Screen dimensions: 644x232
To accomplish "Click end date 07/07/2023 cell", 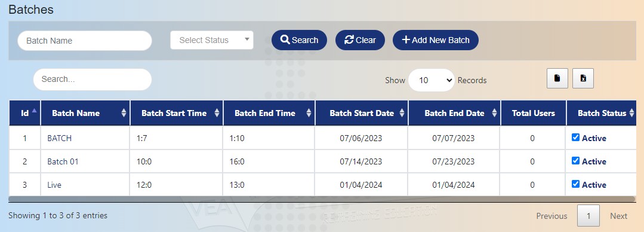I will coord(454,138).
